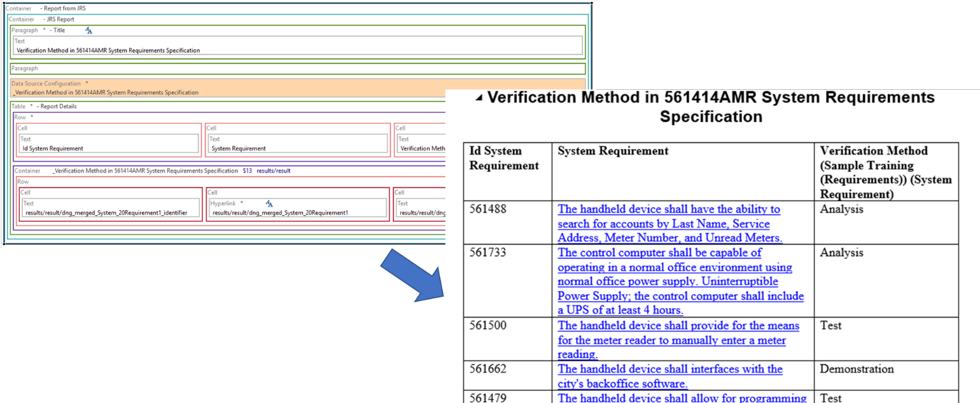The image size is (980, 403).
Task: Click the 'Verification Meth' truncated text element
Action: (422, 144)
